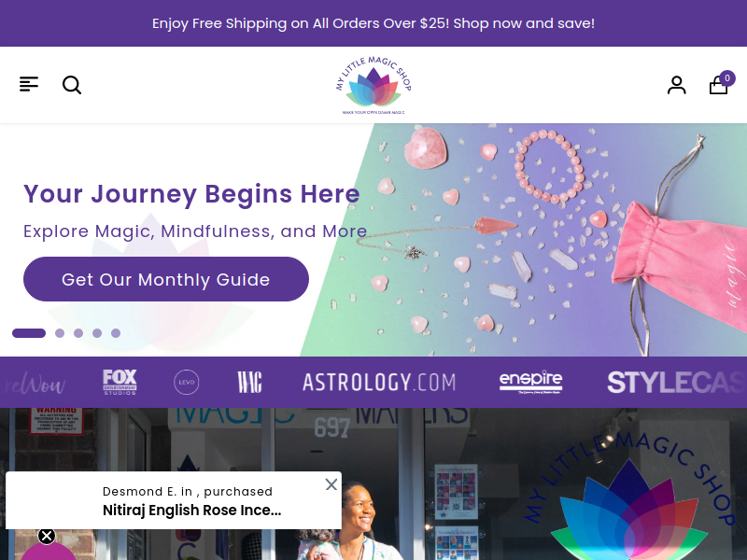Open the Nitiraj English Rose Incense product link
The width and height of the screenshot is (747, 560).
coord(192,510)
